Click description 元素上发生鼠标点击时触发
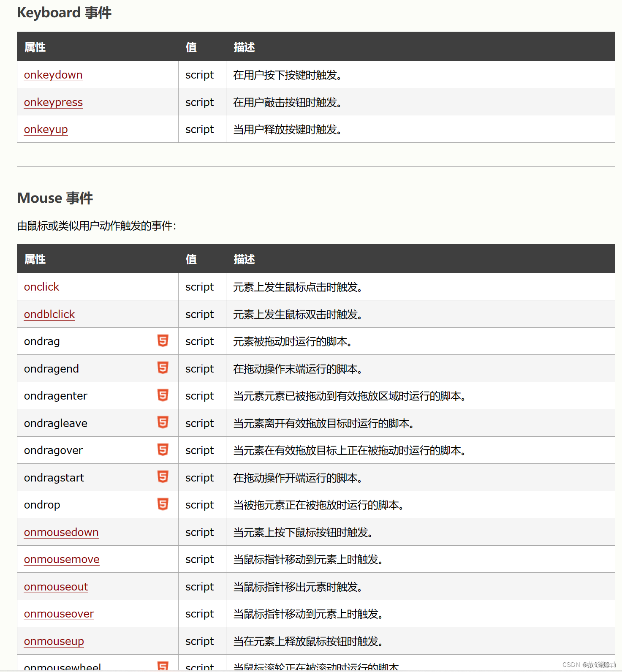 tap(298, 287)
